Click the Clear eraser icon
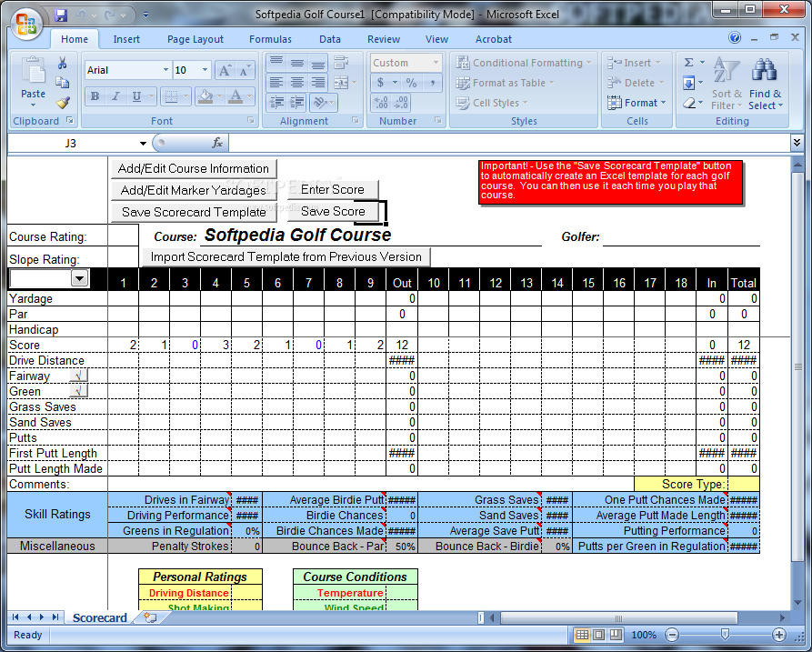 [688, 103]
